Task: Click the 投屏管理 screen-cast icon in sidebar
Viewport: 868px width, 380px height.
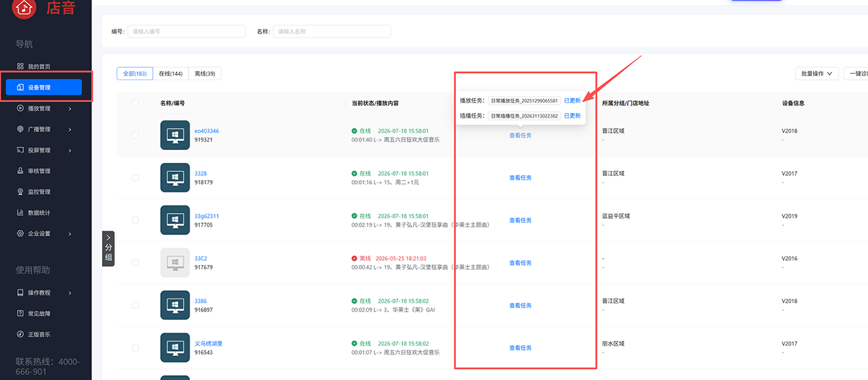Action: pyautogui.click(x=21, y=150)
